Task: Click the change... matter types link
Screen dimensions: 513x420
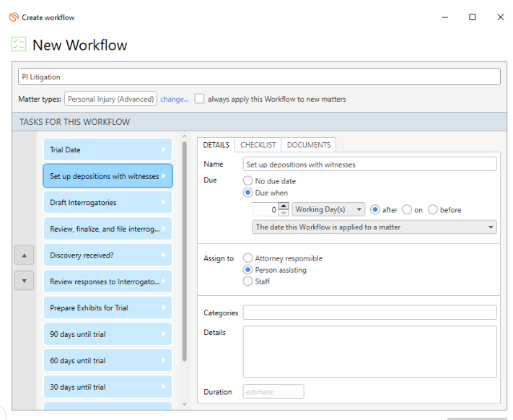Action: click(x=175, y=99)
